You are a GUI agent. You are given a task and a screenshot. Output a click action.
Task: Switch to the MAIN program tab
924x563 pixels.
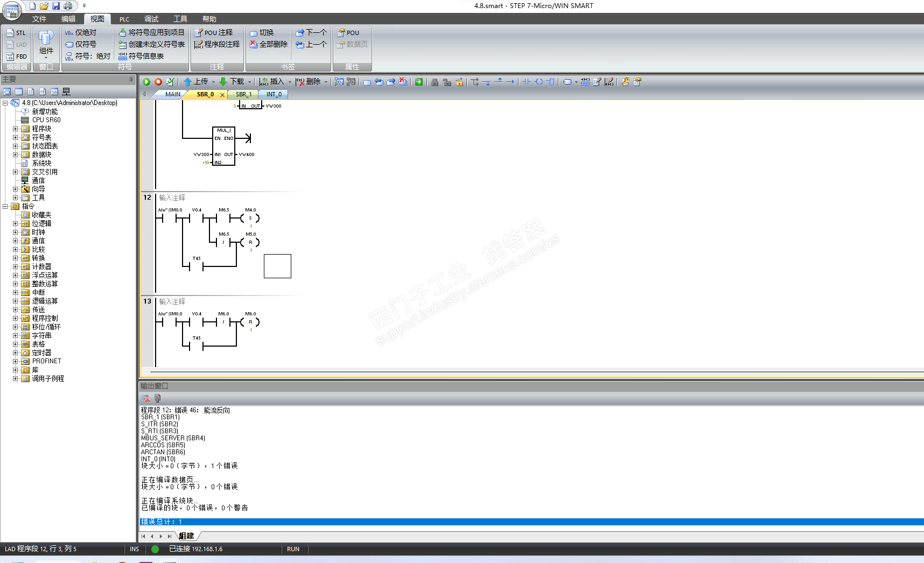click(x=172, y=94)
